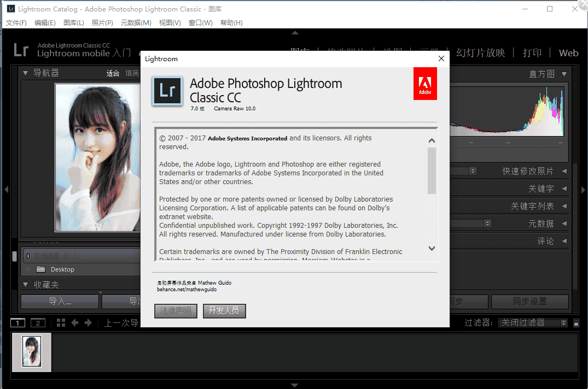The height and width of the screenshot is (389, 588).
Task: Show the left panel using the edge arrow
Action: [6, 189]
